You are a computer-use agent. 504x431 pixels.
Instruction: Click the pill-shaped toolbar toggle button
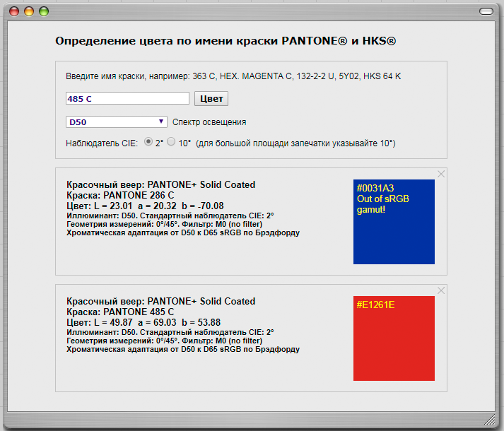click(x=486, y=11)
